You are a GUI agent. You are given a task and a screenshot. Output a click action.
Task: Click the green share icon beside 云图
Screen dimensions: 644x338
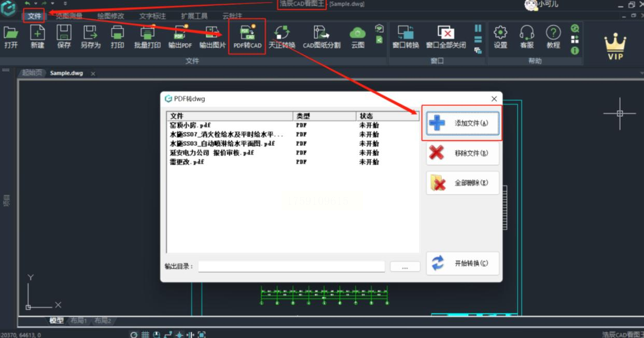pos(380,39)
